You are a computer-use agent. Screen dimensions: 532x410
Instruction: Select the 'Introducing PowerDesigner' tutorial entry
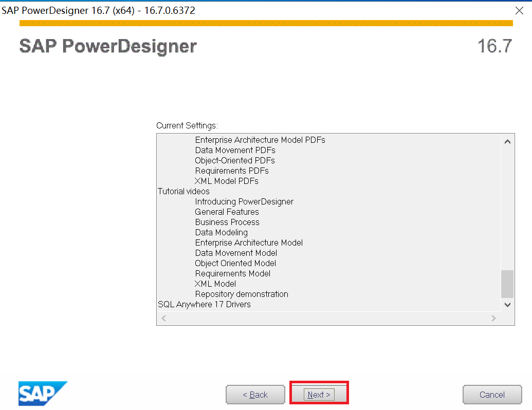click(244, 201)
